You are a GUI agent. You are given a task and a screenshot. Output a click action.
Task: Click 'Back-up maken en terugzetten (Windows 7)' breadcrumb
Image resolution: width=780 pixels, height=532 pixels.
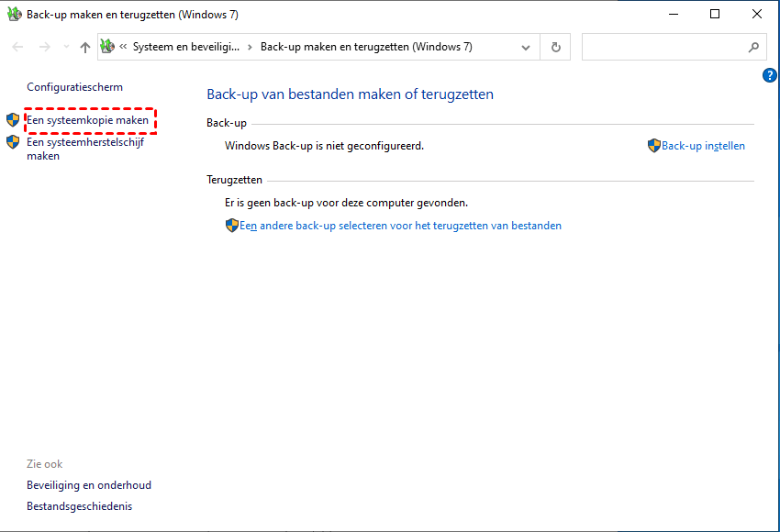tap(366, 47)
